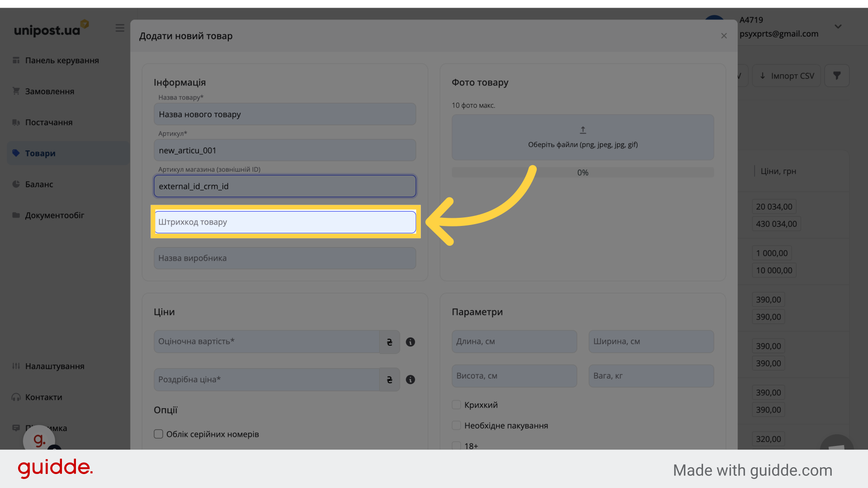The image size is (868, 488).
Task: Click the Постачання truck icon
Action: pyautogui.click(x=16, y=122)
